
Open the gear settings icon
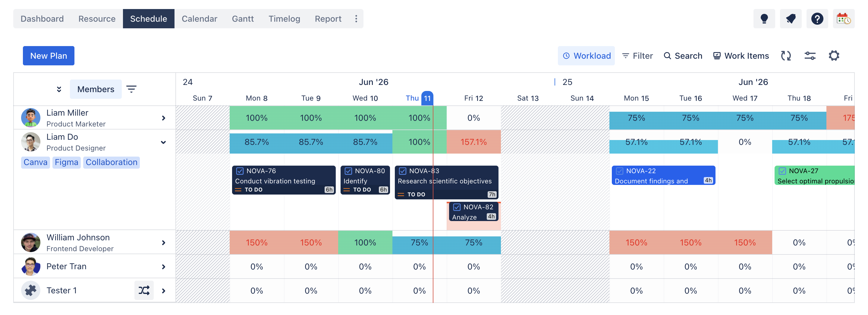pyautogui.click(x=834, y=56)
